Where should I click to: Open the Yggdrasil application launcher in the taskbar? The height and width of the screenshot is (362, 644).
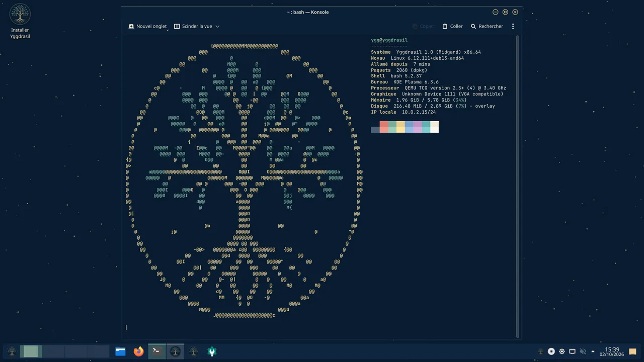[x=12, y=351]
